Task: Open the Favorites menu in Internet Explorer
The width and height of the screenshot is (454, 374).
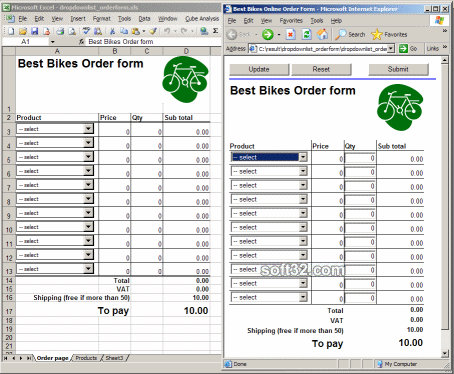Action: pos(291,21)
